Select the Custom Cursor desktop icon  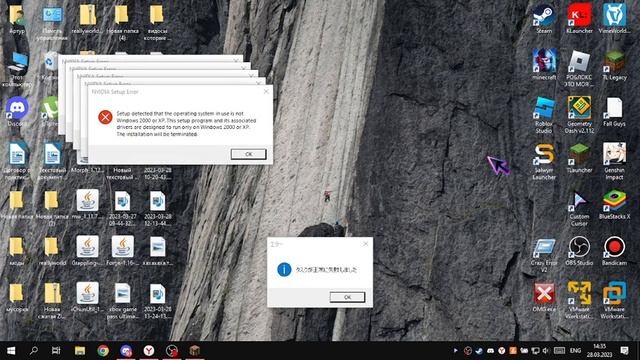coord(579,208)
